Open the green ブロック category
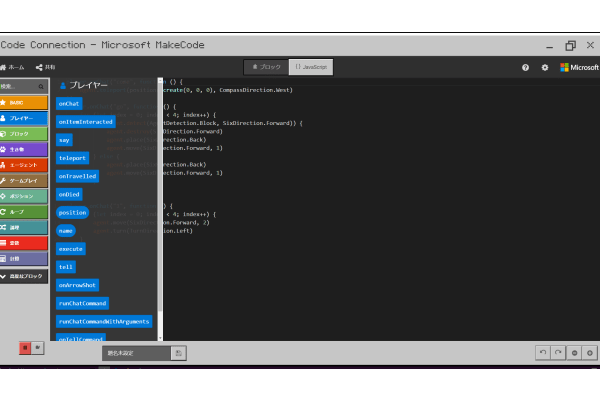The height and width of the screenshot is (400, 600). pyautogui.click(x=24, y=134)
